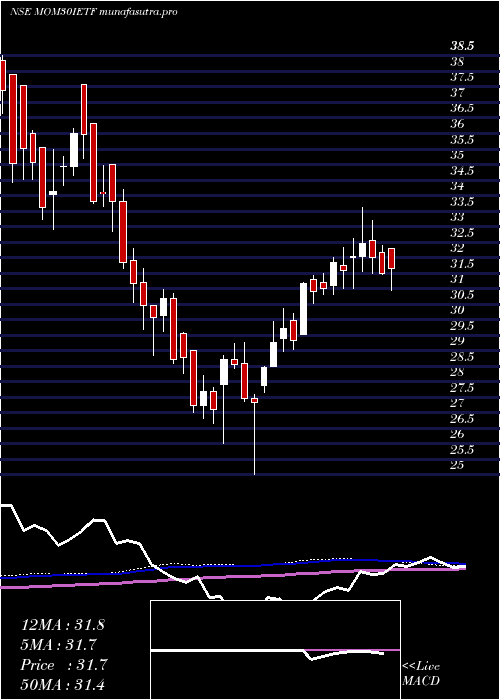Select the 50MA : 31.4 readout
The image size is (500, 700).
click(x=63, y=685)
